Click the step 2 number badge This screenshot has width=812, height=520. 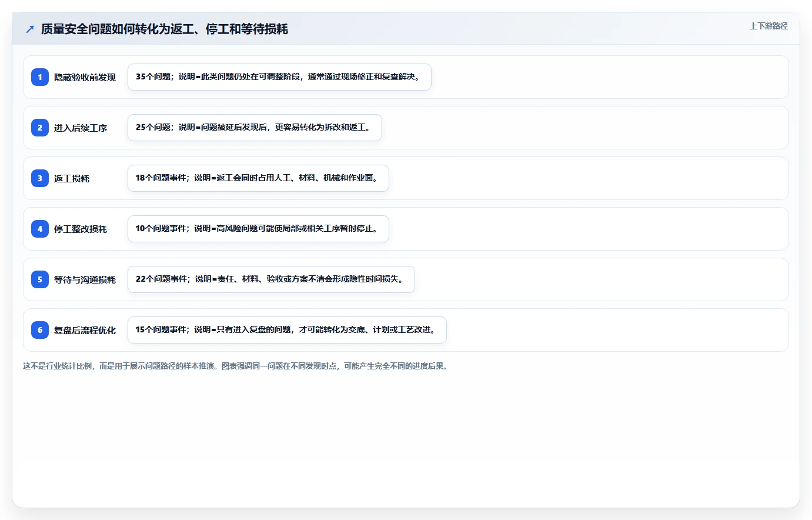40,128
